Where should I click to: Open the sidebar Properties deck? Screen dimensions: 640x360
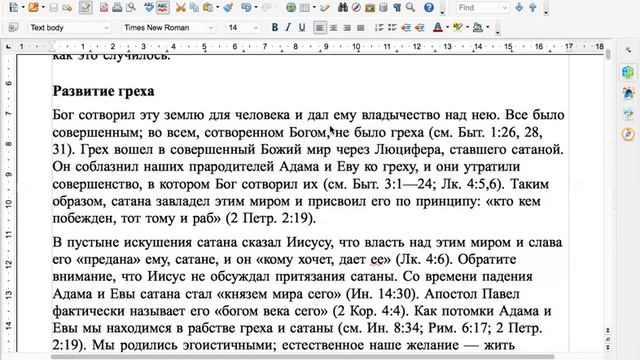point(628,72)
